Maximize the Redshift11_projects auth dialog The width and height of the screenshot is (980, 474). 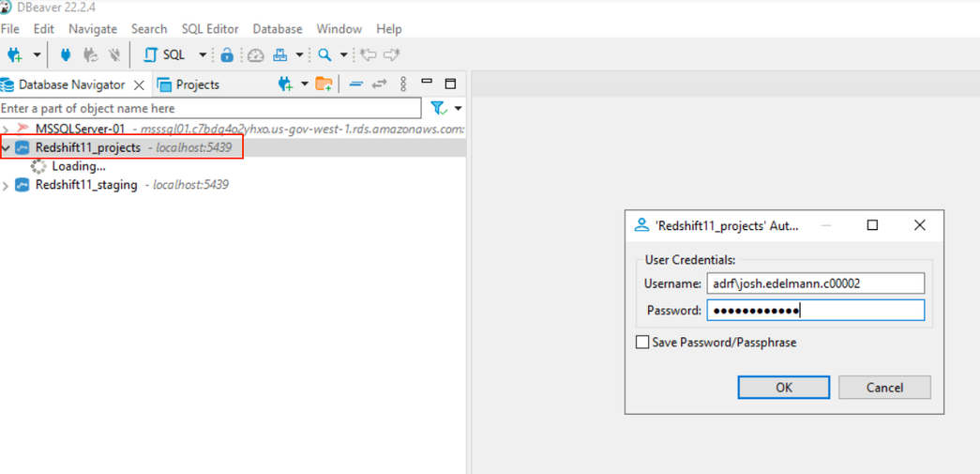tap(872, 225)
